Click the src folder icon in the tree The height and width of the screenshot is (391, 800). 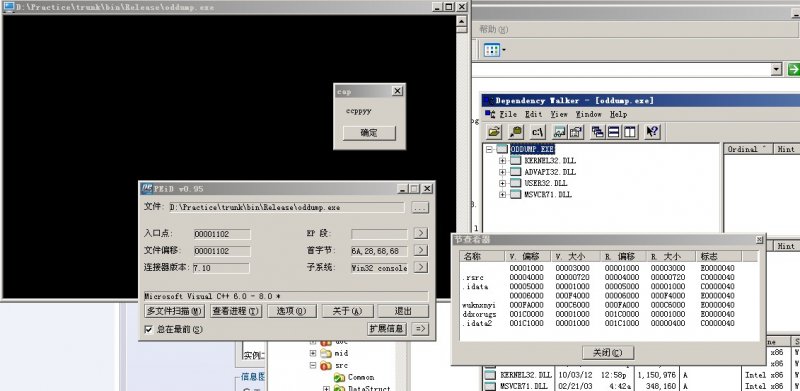point(326,365)
